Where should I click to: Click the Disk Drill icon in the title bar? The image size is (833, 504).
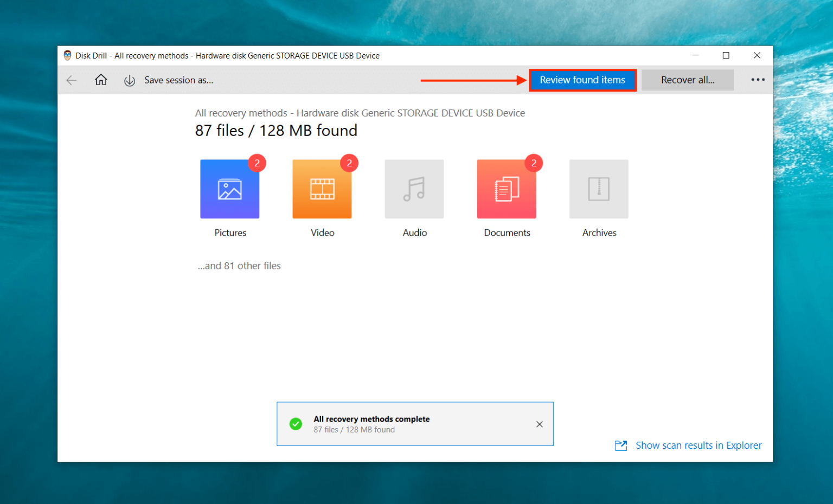(67, 55)
